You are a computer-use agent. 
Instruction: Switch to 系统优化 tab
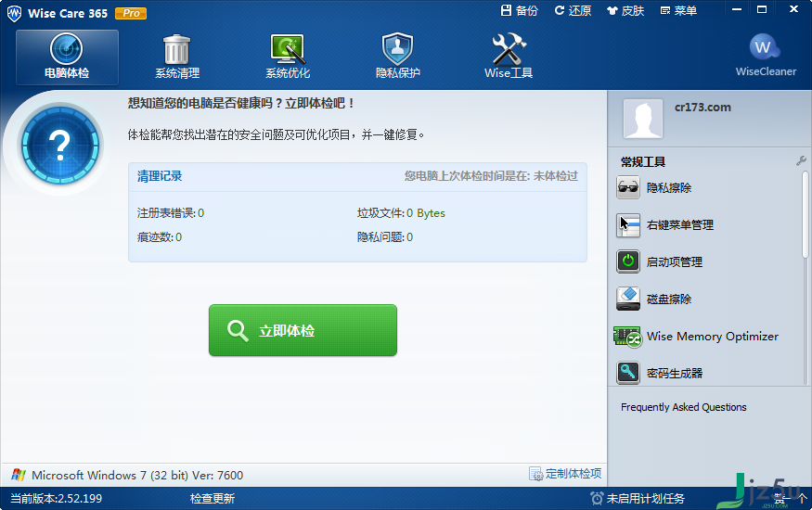(x=288, y=57)
